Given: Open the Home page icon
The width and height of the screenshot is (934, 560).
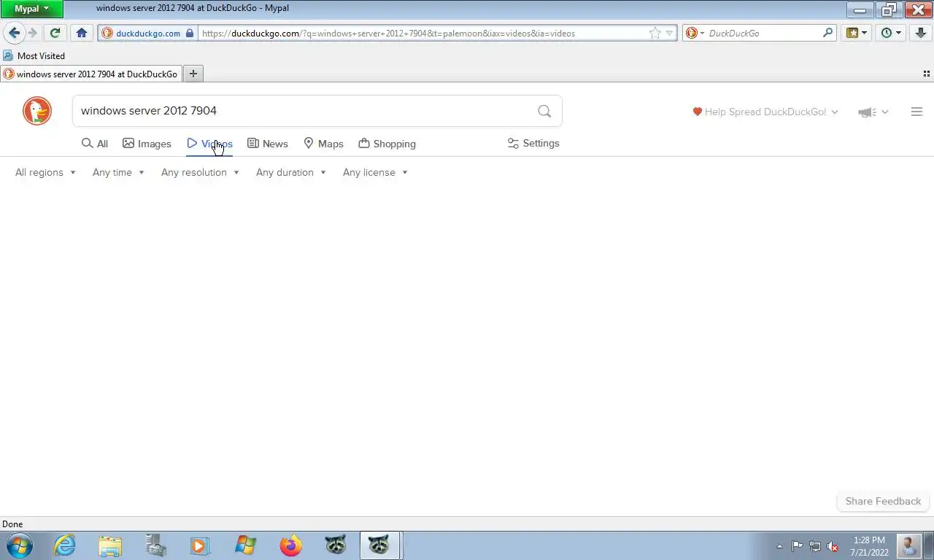Looking at the screenshot, I should pos(82,33).
